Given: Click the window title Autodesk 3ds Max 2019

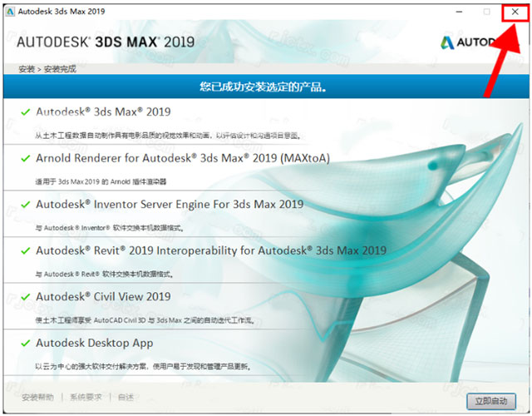Looking at the screenshot, I should pyautogui.click(x=62, y=12).
